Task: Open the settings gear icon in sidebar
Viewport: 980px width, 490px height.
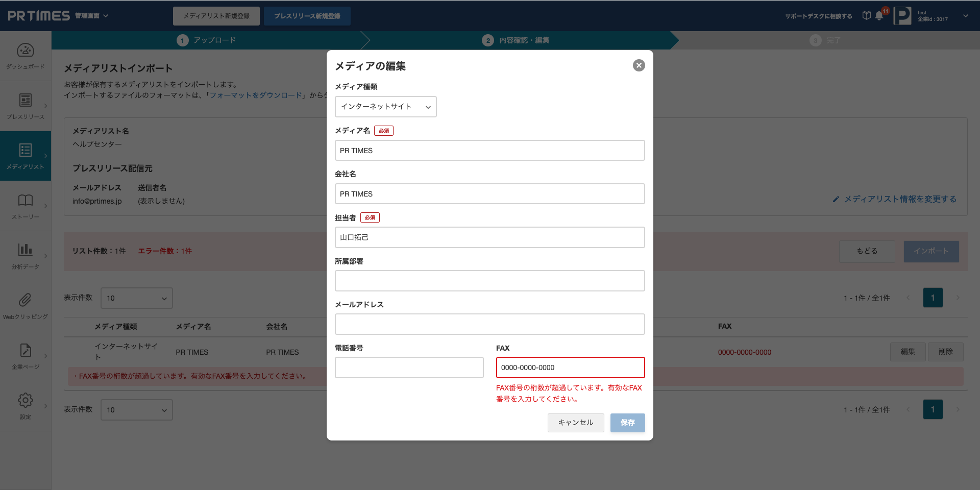Action: coord(26,400)
